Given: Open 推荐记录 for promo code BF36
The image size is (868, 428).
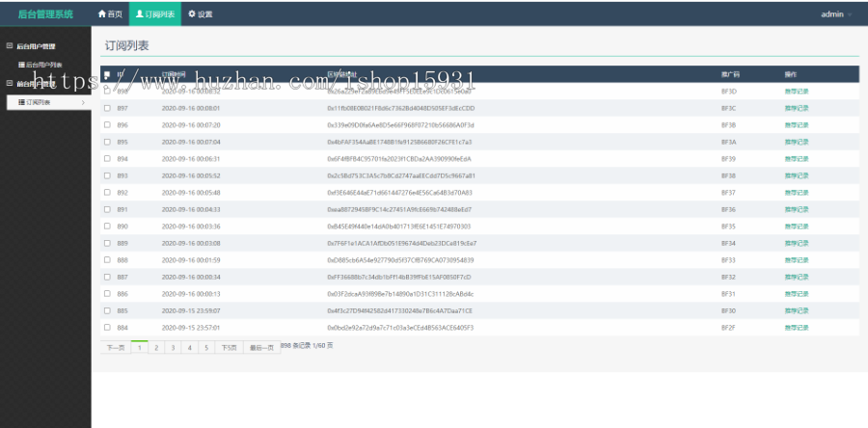Looking at the screenshot, I should coord(797,209).
